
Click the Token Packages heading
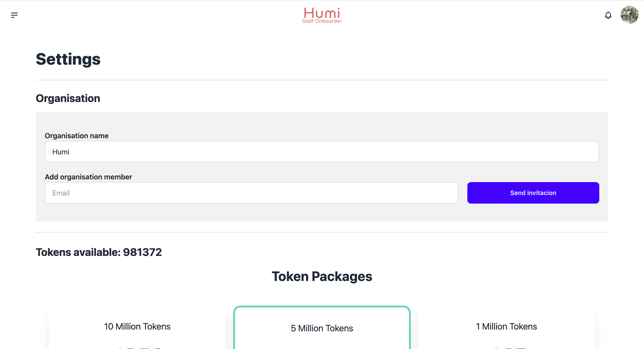322,277
